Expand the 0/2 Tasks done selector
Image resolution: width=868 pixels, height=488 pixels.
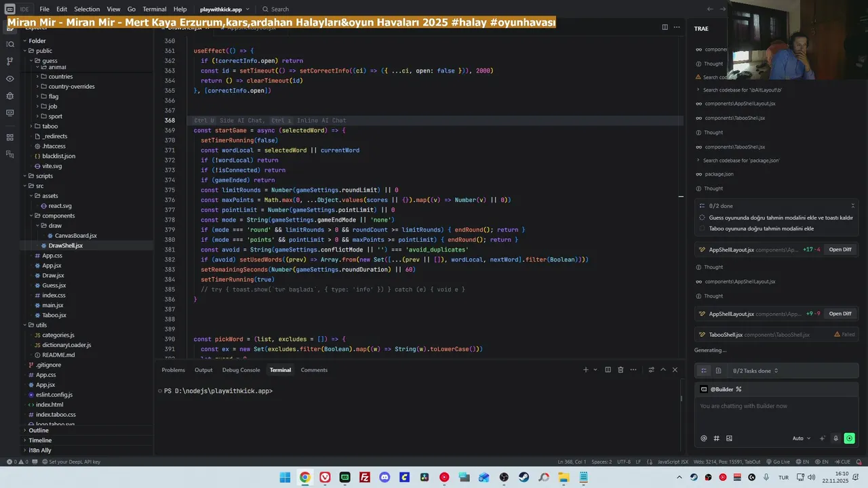(x=755, y=371)
